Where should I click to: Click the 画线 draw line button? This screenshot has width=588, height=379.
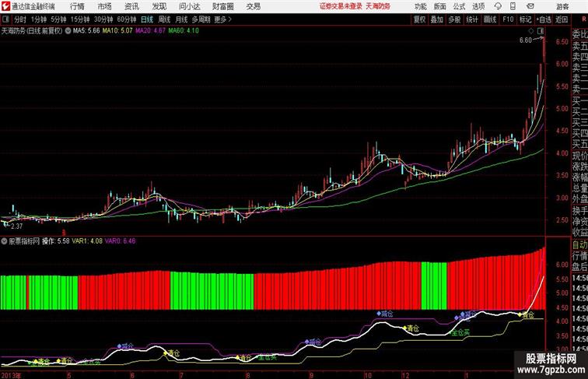490,19
